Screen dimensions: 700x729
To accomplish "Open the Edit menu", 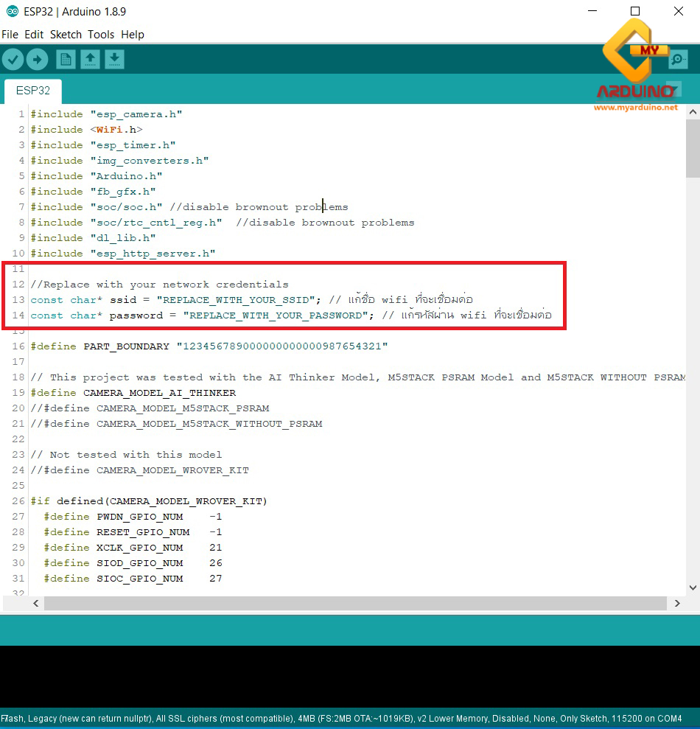I will [x=33, y=34].
